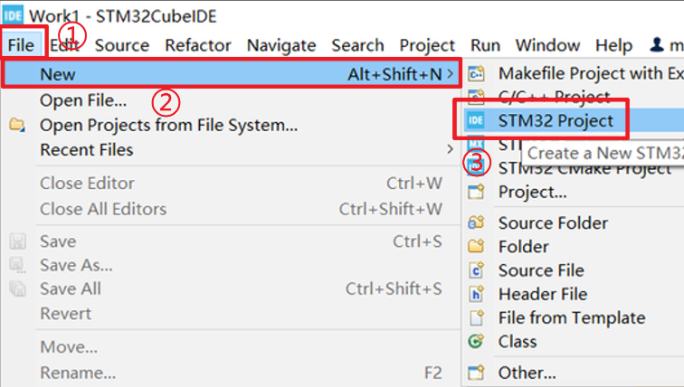Screen dimensions: 684x387
Task: Click the Header File icon
Action: pyautogui.click(x=476, y=294)
